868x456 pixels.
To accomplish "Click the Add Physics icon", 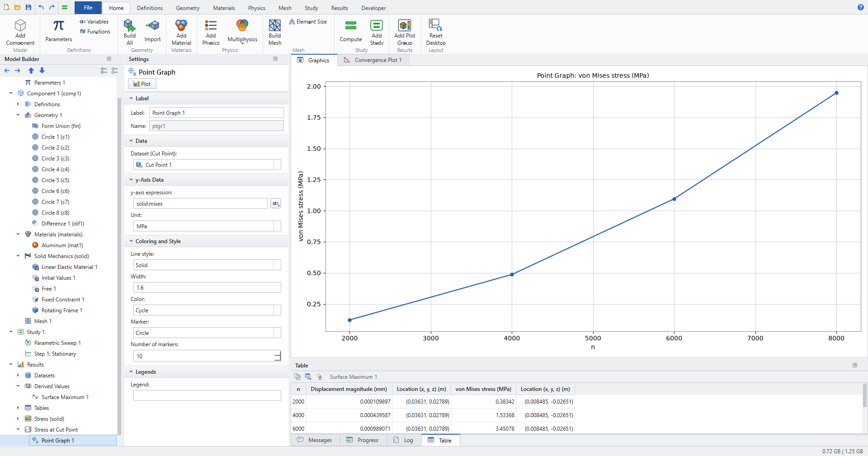I will [211, 25].
